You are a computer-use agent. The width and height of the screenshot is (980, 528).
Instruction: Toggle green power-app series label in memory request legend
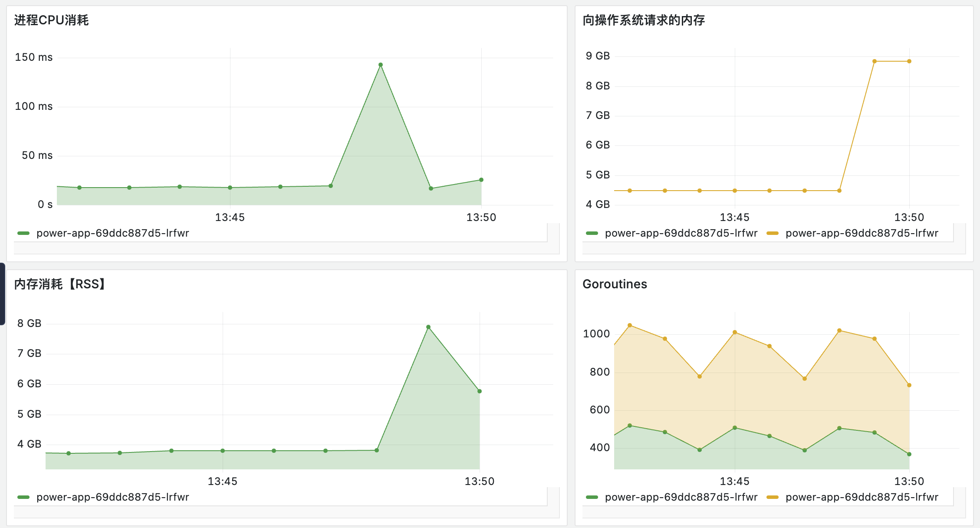pyautogui.click(x=681, y=233)
